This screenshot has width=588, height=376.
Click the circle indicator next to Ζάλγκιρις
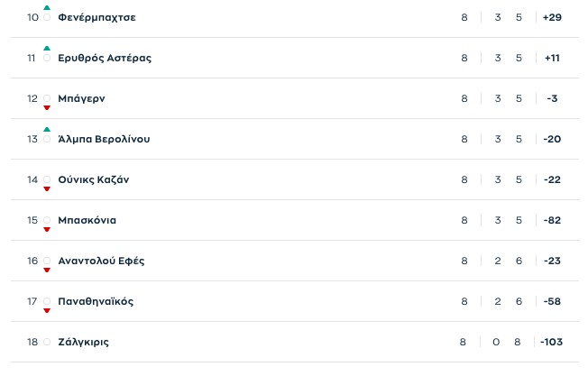coord(47,343)
